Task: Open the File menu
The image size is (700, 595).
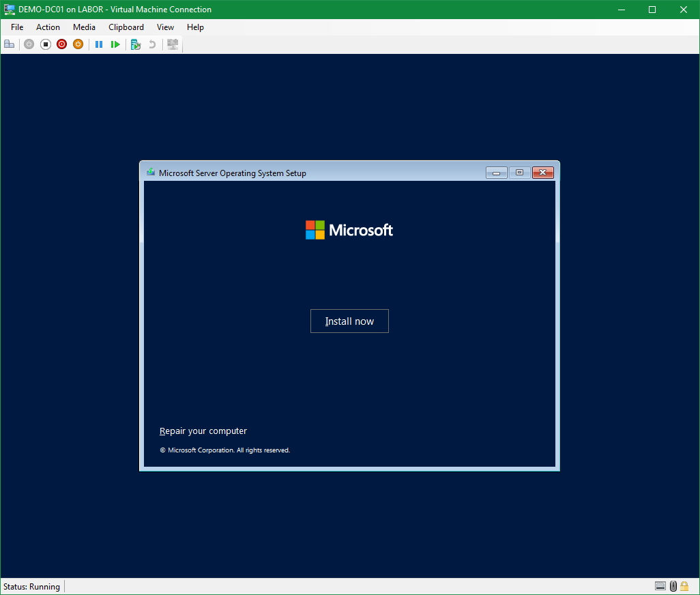Action: (17, 27)
